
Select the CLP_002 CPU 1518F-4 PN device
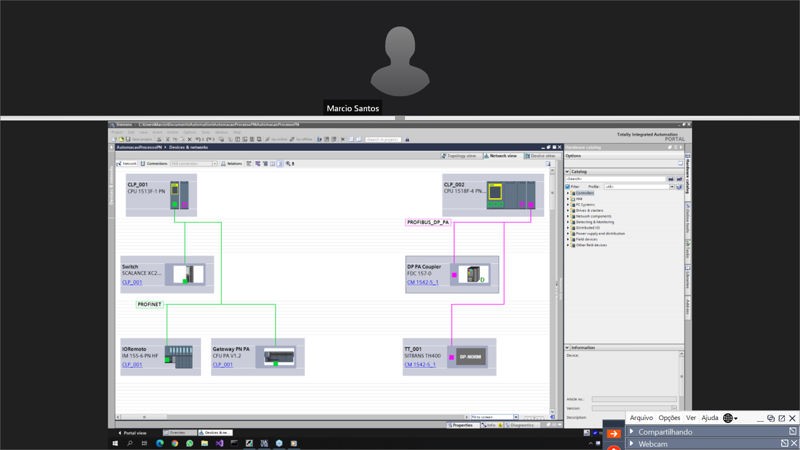pos(493,195)
